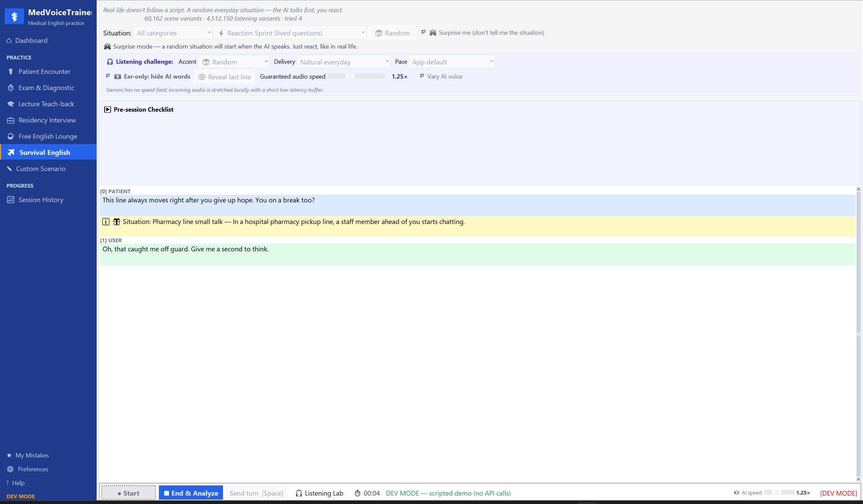
Task: Click the Reveal last line button
Action: [224, 77]
